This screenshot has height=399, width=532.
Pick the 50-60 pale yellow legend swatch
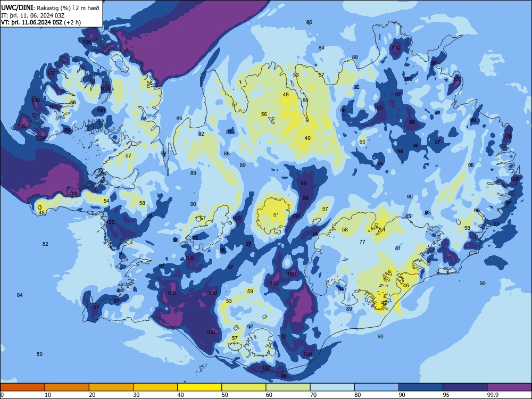[244, 387]
